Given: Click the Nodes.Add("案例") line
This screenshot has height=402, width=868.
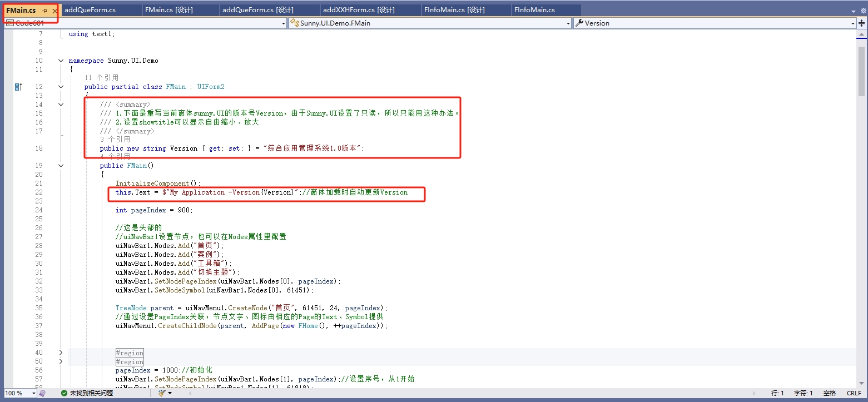Looking at the screenshot, I should [x=170, y=255].
